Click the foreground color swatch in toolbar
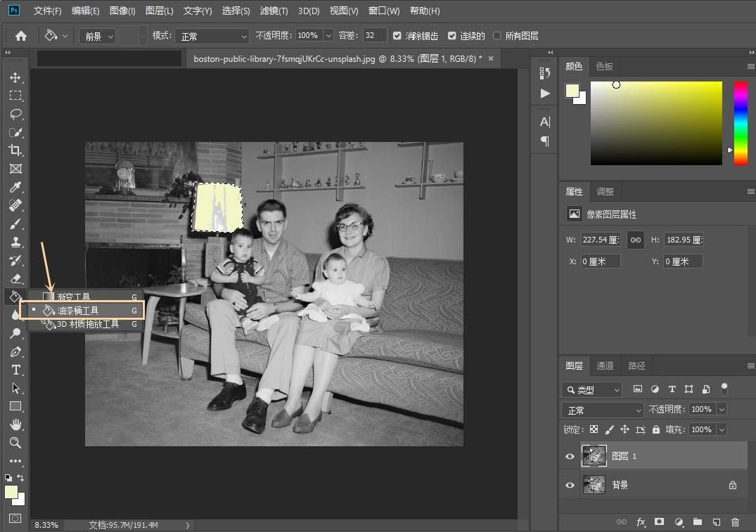This screenshot has height=532, width=756. (x=11, y=492)
